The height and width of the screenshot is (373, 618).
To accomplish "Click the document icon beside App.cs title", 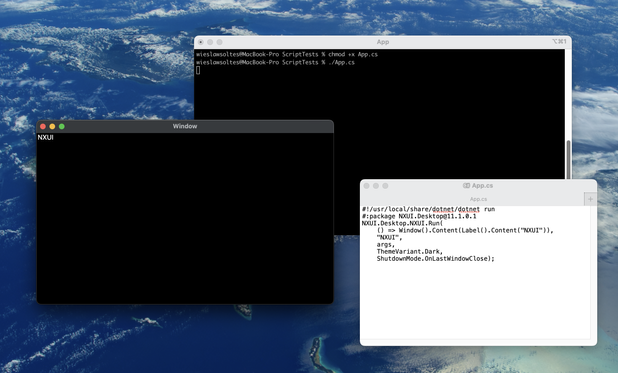I will click(x=466, y=185).
